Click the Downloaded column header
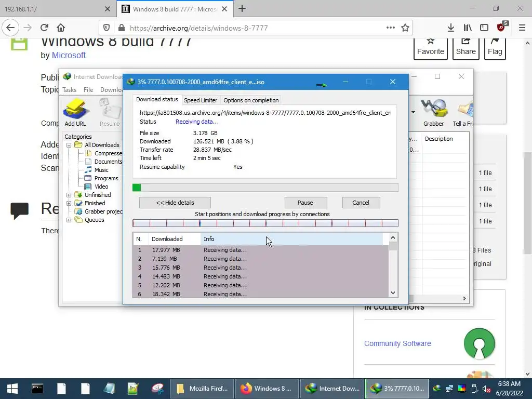 [175, 239]
